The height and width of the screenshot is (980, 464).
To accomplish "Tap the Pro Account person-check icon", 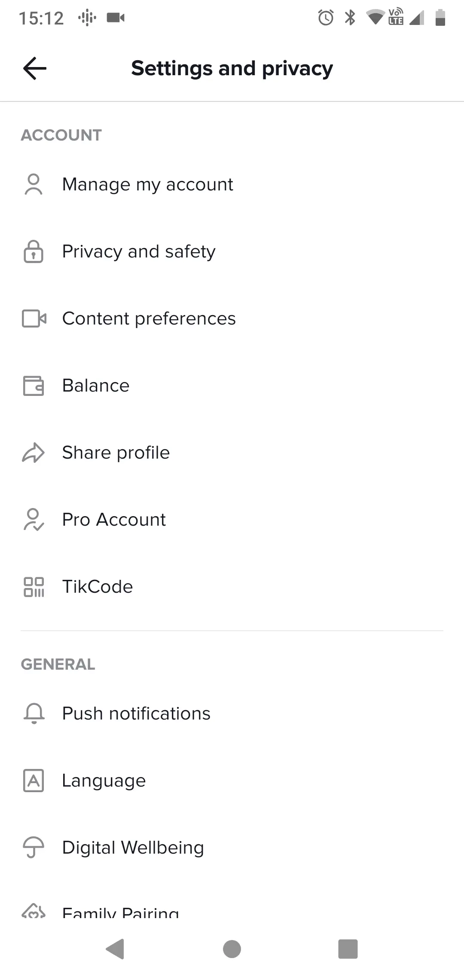I will [34, 520].
